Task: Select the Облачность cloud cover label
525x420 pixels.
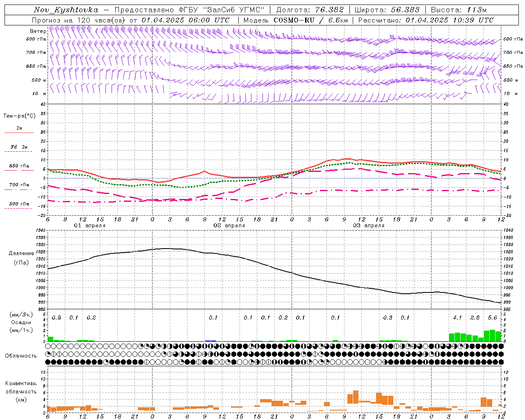Action: [x=21, y=356]
